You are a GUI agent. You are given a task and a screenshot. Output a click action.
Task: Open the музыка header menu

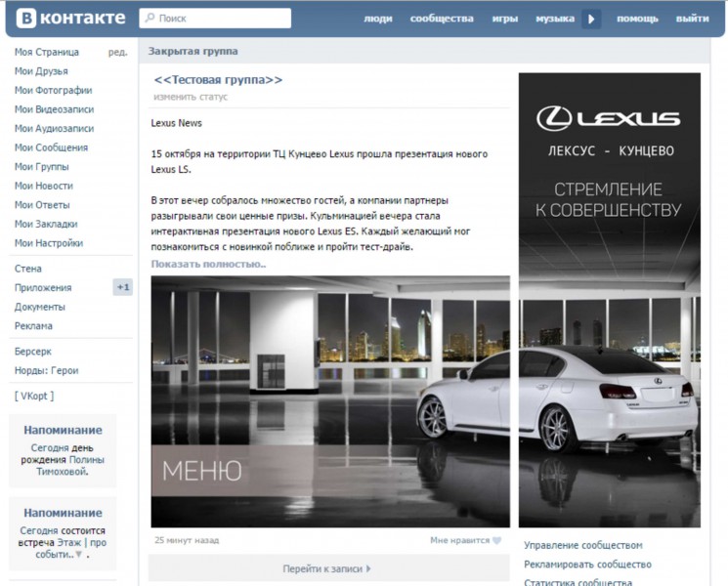pyautogui.click(x=555, y=19)
